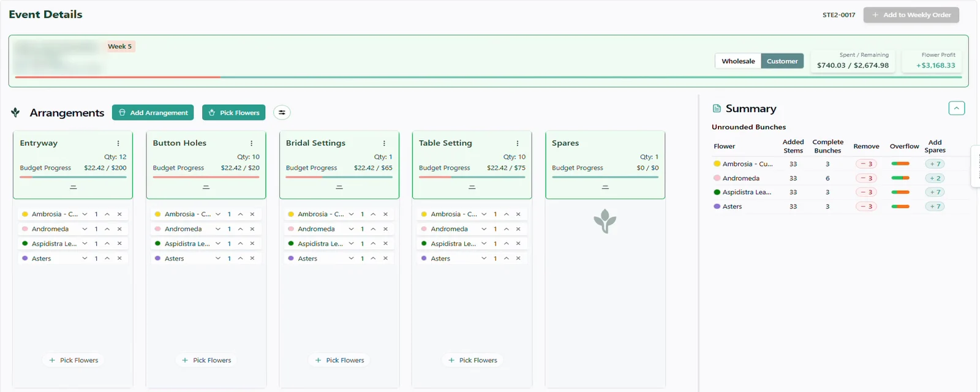Remove 3 stems from Andromeda in Summary
980x392 pixels.
866,178
